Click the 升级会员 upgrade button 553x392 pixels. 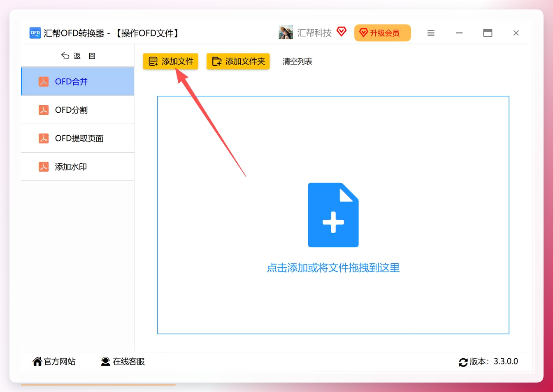[x=383, y=33]
